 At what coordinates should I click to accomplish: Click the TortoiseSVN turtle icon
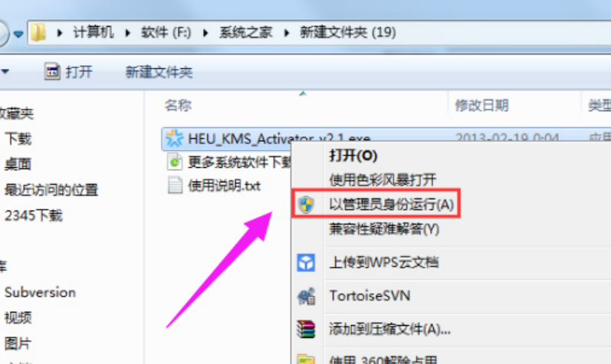tap(307, 296)
